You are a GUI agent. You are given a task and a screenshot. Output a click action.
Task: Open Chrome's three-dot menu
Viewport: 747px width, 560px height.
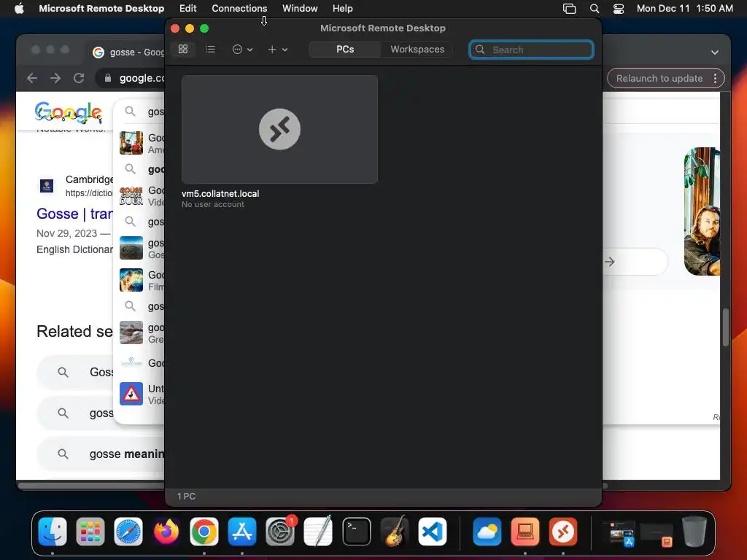(715, 78)
